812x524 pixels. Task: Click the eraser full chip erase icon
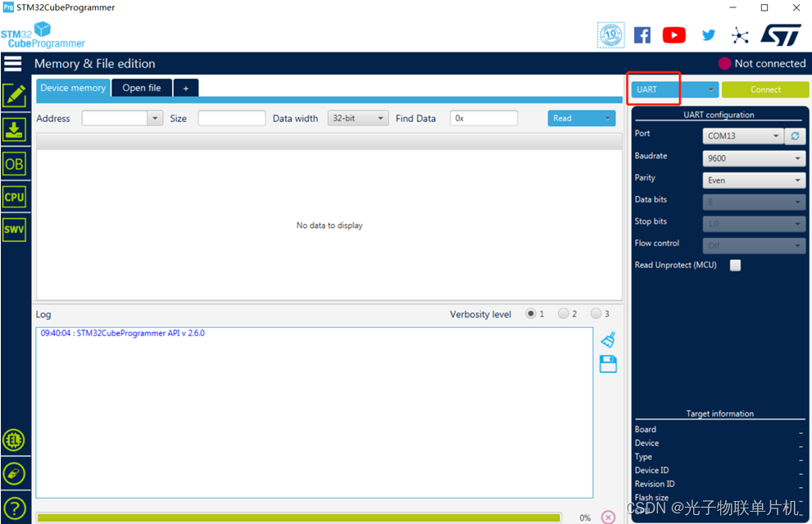click(13, 474)
